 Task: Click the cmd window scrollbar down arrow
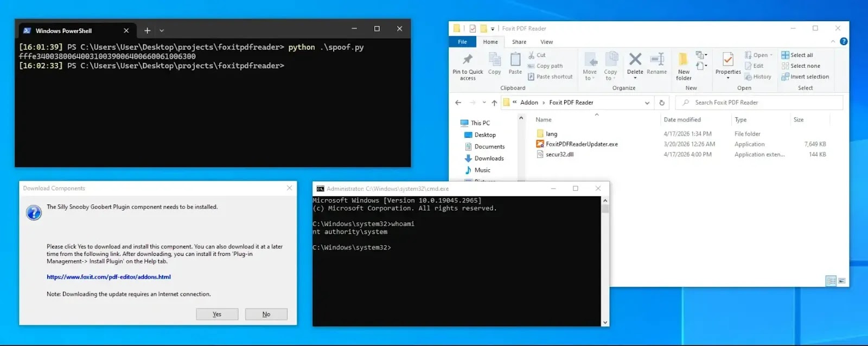[x=605, y=322]
